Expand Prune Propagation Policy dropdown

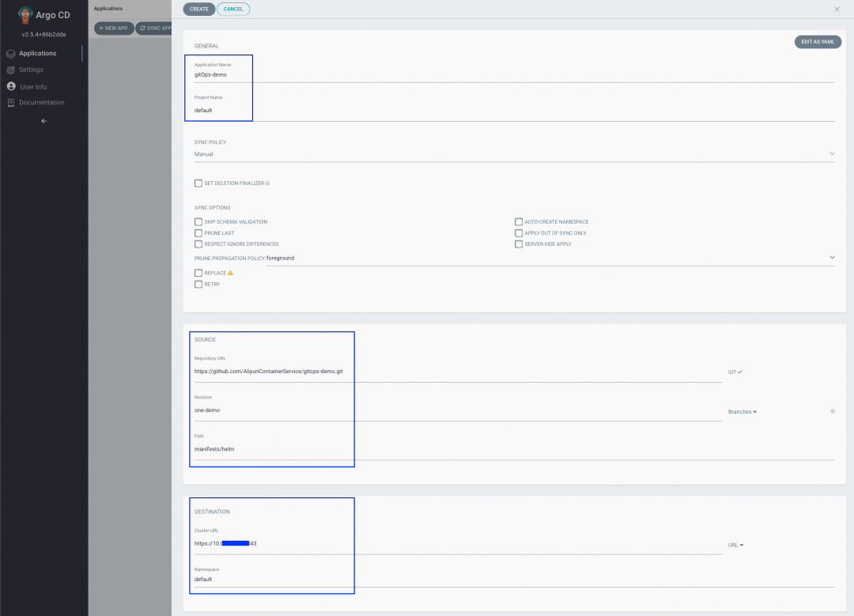pyautogui.click(x=550, y=258)
